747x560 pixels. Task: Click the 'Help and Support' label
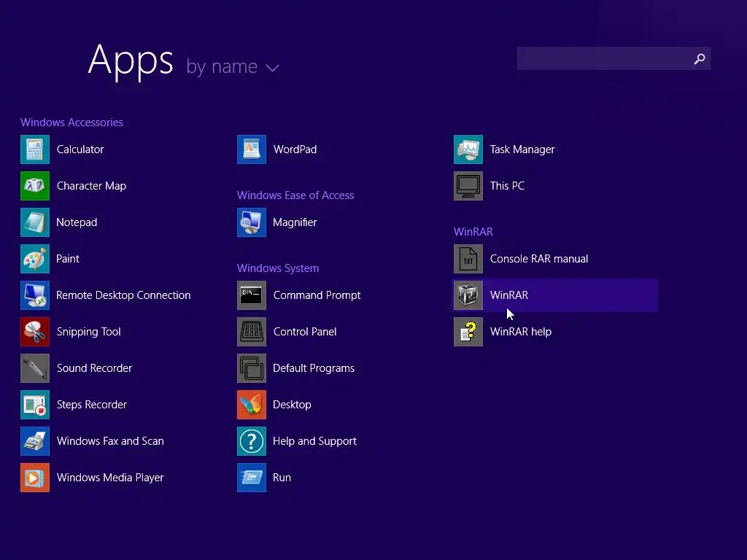pyautogui.click(x=314, y=441)
